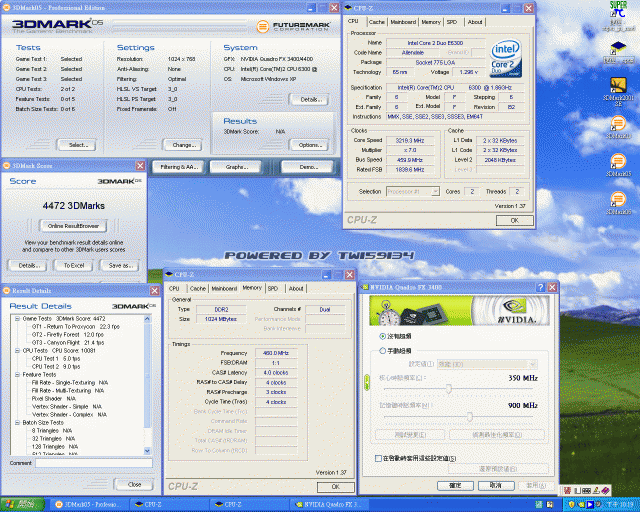Select the GT1 - Return To Proxycon row
The width and height of the screenshot is (640, 512).
coord(76,327)
